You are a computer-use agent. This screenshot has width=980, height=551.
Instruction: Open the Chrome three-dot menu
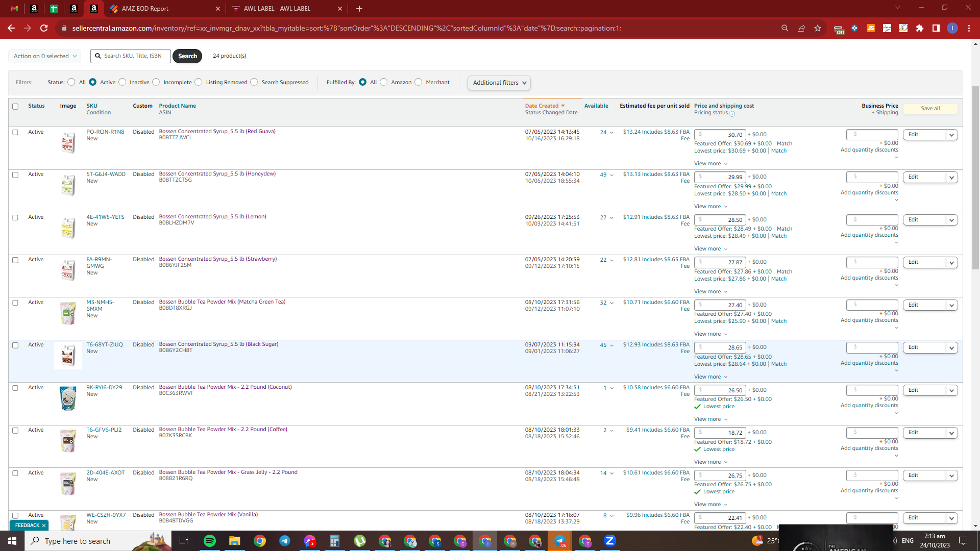[969, 28]
